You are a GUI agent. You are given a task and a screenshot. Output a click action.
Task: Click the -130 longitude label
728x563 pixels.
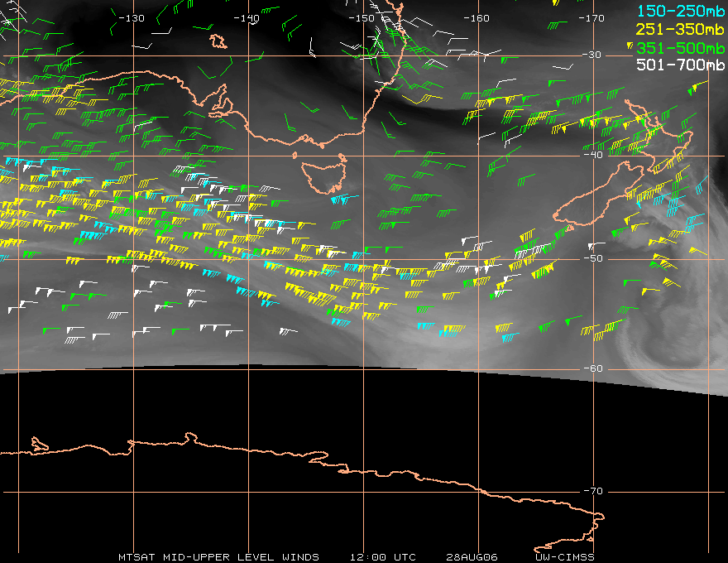(x=132, y=18)
